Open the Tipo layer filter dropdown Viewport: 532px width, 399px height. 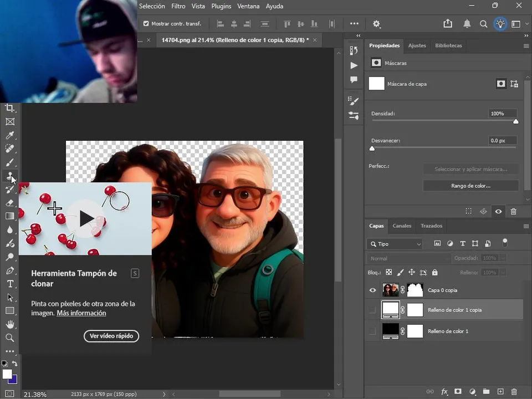coord(395,244)
